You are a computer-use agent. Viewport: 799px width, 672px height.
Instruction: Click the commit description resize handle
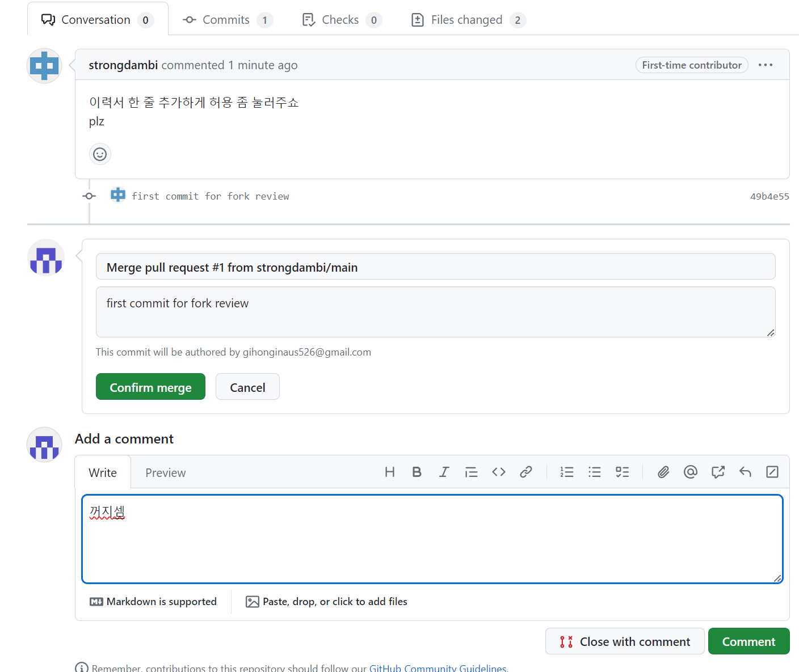(x=771, y=333)
